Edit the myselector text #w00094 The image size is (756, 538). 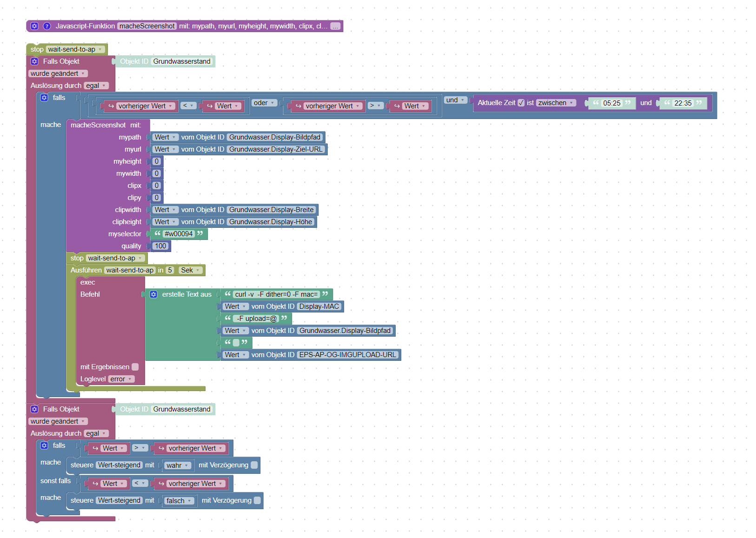(179, 234)
